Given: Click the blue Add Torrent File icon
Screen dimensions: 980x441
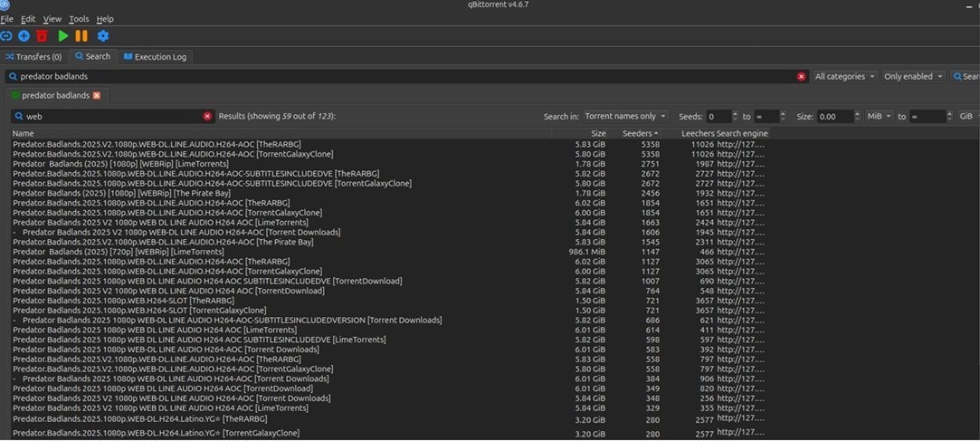Looking at the screenshot, I should click(x=24, y=36).
